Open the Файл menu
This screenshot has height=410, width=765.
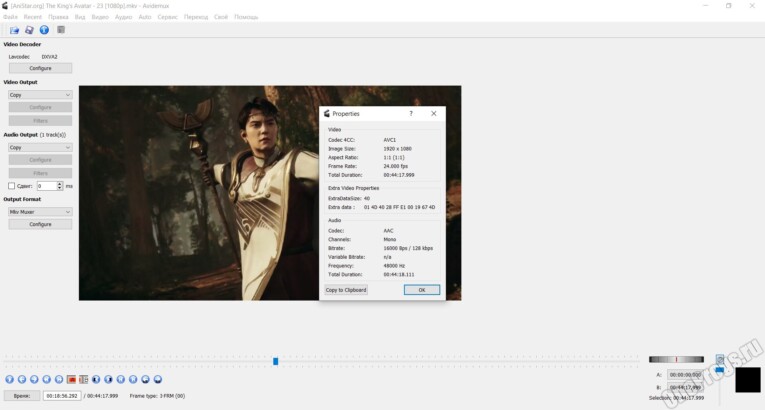tap(10, 17)
